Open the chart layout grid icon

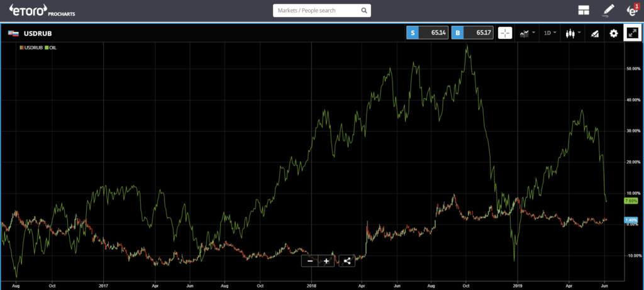[x=584, y=11]
